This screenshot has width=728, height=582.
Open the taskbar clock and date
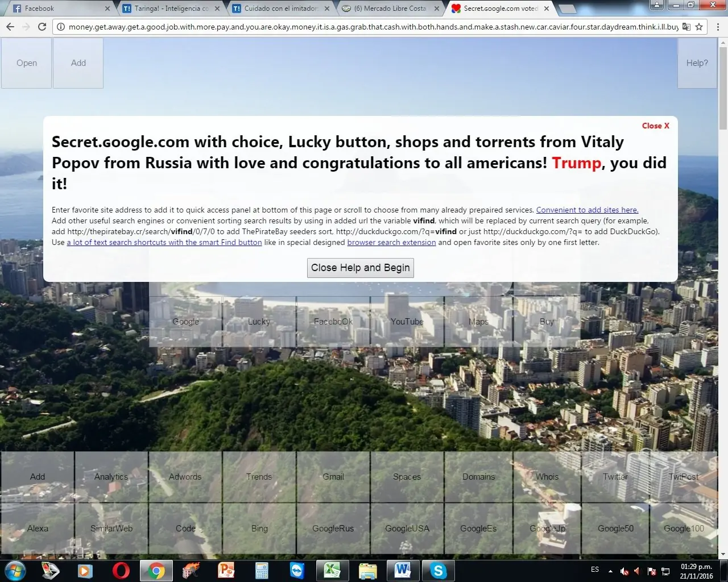(697, 571)
